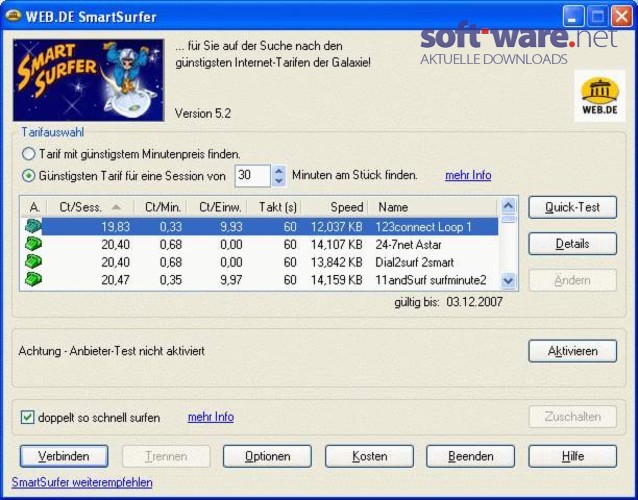Image resolution: width=638 pixels, height=500 pixels.
Task: Click the WEB.DE title bar icon
Action: coord(13,16)
